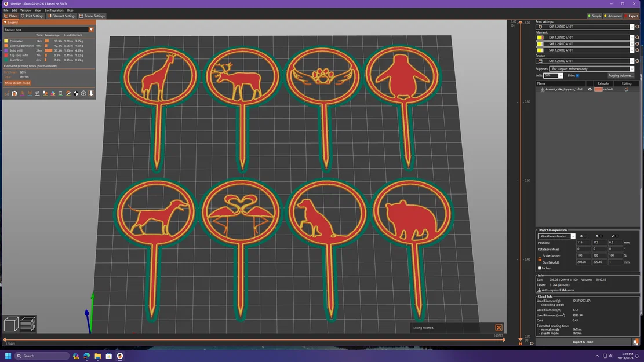The height and width of the screenshot is (362, 644).
Task: Switch to the Filament Settings tab
Action: (61, 16)
